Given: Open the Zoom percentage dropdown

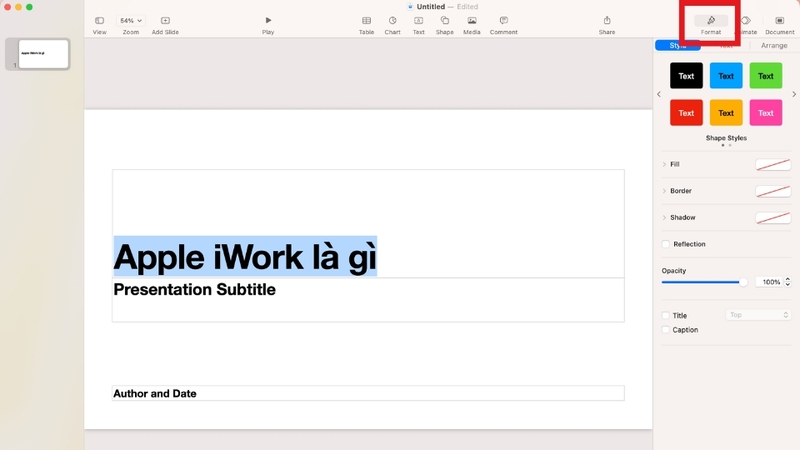Looking at the screenshot, I should pyautogui.click(x=131, y=20).
